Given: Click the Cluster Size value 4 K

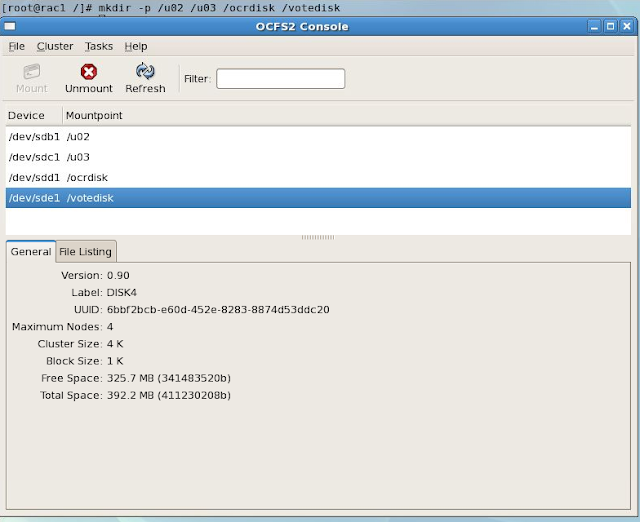Looking at the screenshot, I should (115, 344).
